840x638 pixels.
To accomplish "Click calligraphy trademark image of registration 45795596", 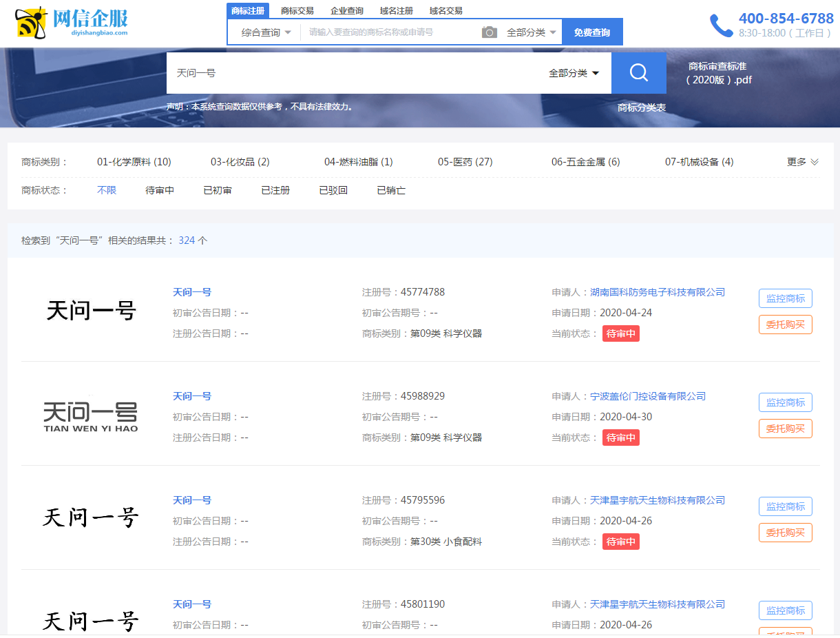I will pyautogui.click(x=91, y=517).
